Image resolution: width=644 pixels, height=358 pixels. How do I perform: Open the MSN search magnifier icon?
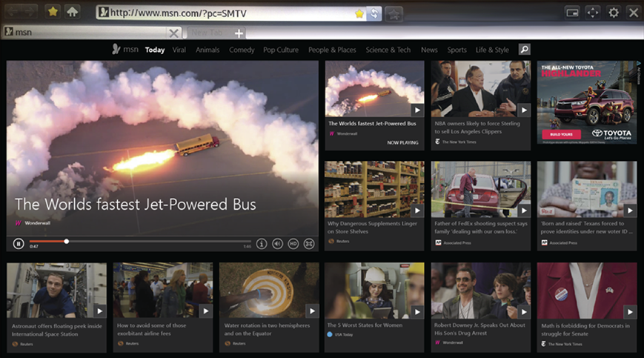[x=524, y=50]
